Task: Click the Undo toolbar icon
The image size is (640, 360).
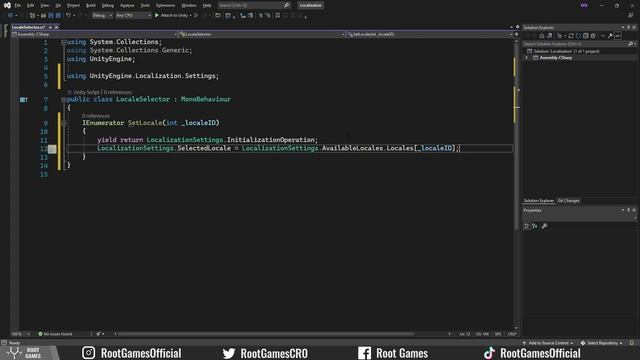Action: [69, 16]
